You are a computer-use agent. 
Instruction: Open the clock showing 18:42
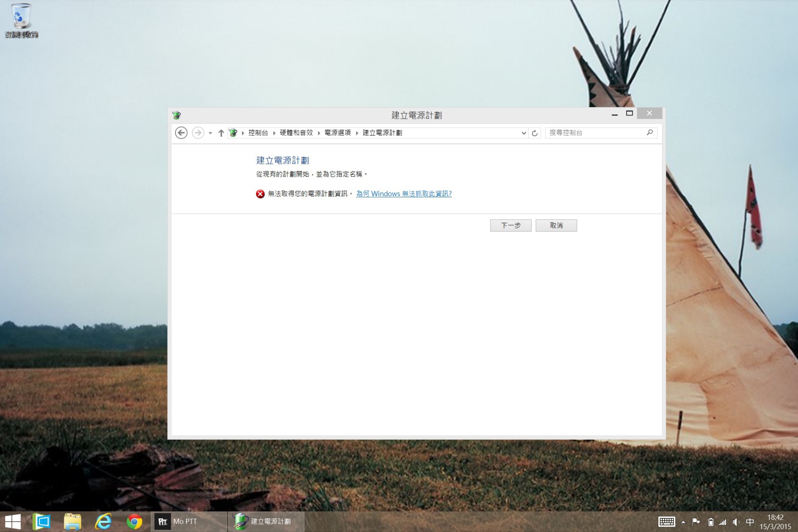coord(775,522)
